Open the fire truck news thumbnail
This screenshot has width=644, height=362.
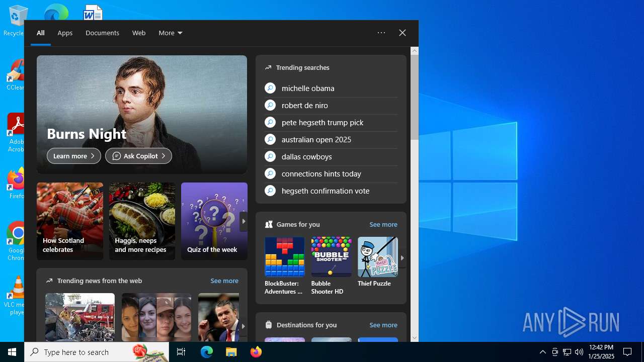tap(80, 317)
